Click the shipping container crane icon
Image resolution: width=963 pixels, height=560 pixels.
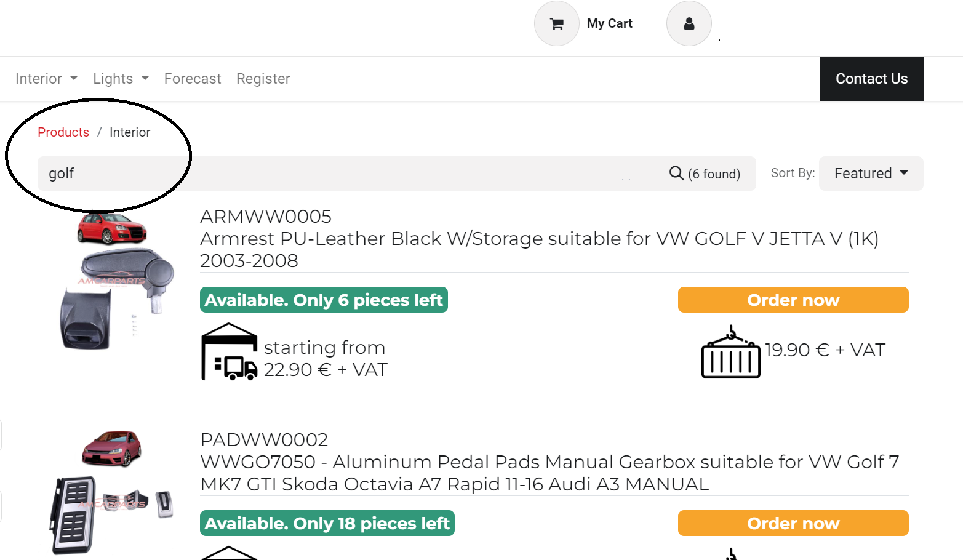[x=730, y=351]
